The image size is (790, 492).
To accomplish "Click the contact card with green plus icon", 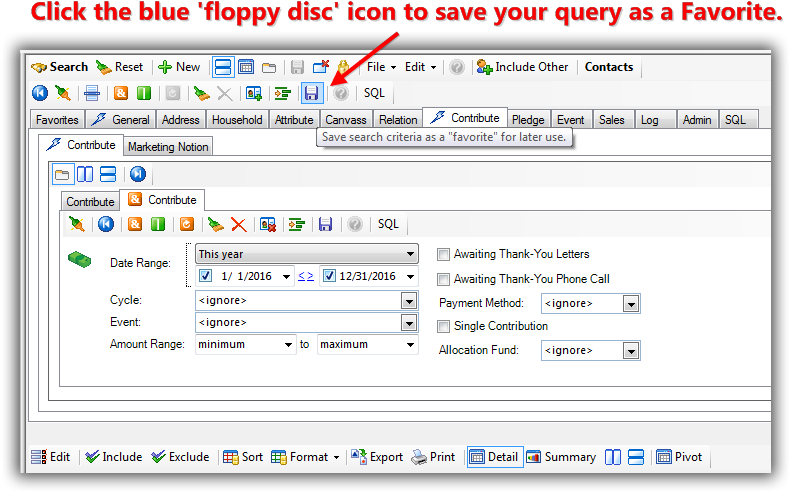I will (x=253, y=93).
